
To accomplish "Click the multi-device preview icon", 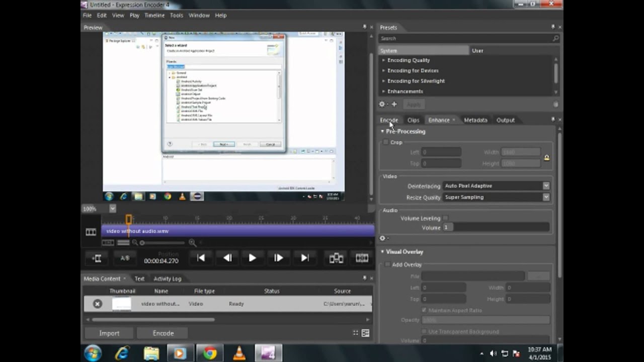I will click(336, 258).
